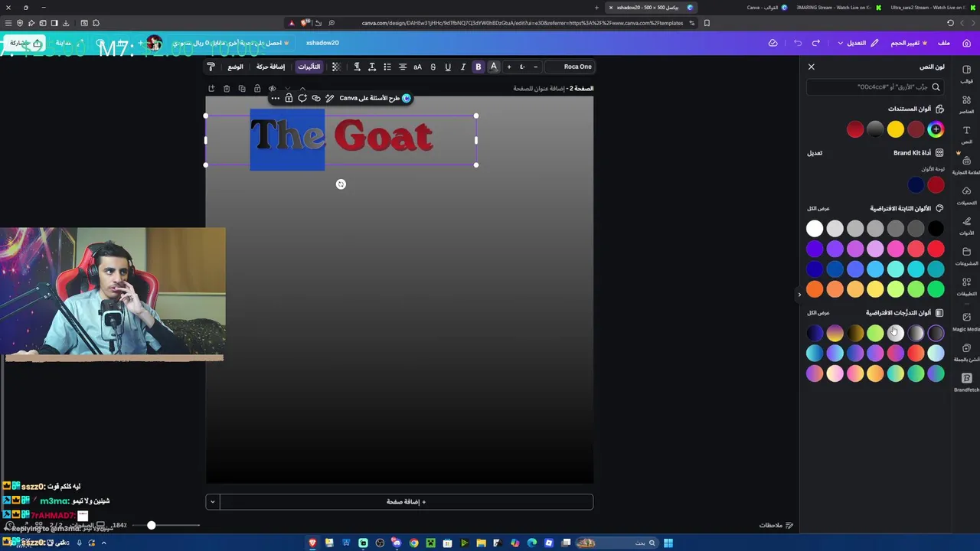Image resolution: width=980 pixels, height=551 pixels.
Task: Open more options on floating toolbar
Action: coord(275,98)
